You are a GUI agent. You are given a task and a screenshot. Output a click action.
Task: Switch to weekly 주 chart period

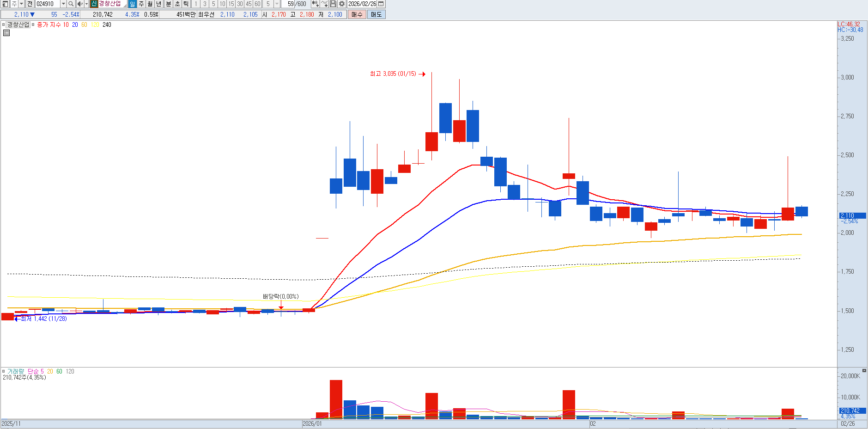point(141,4)
